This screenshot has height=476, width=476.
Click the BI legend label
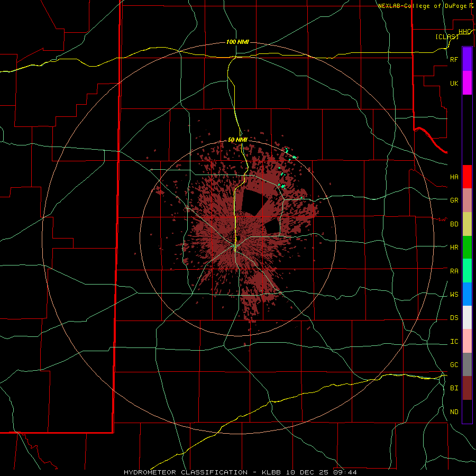pos(454,388)
